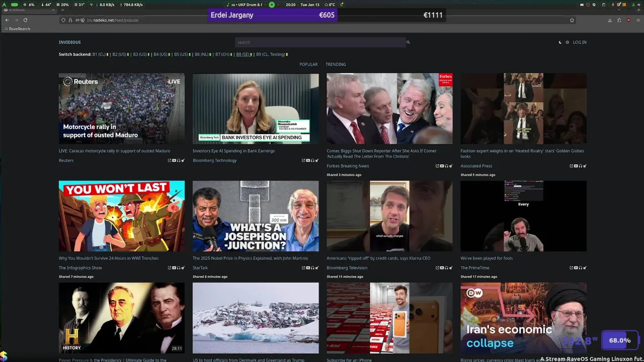Viewport: 644px width, 362px height.
Task: Open Forbes Comer Clinton video thumbnail
Action: pos(389,109)
